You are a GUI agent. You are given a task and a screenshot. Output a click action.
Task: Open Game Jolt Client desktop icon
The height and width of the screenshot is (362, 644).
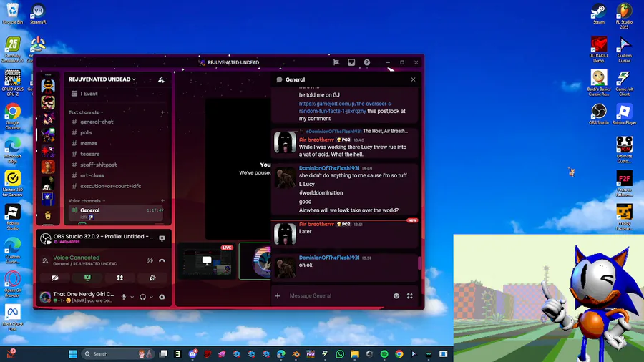(x=624, y=82)
